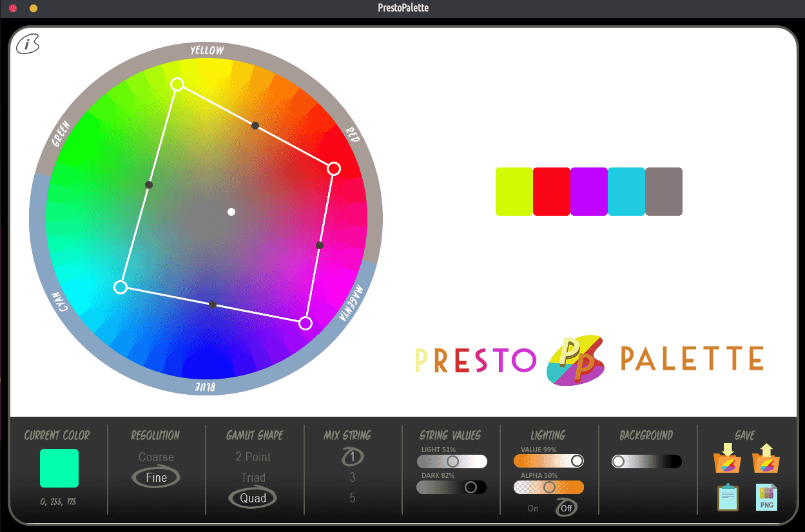Click the open palette folder icon with down arrow
The width and height of the screenshot is (805, 532).
tap(726, 459)
